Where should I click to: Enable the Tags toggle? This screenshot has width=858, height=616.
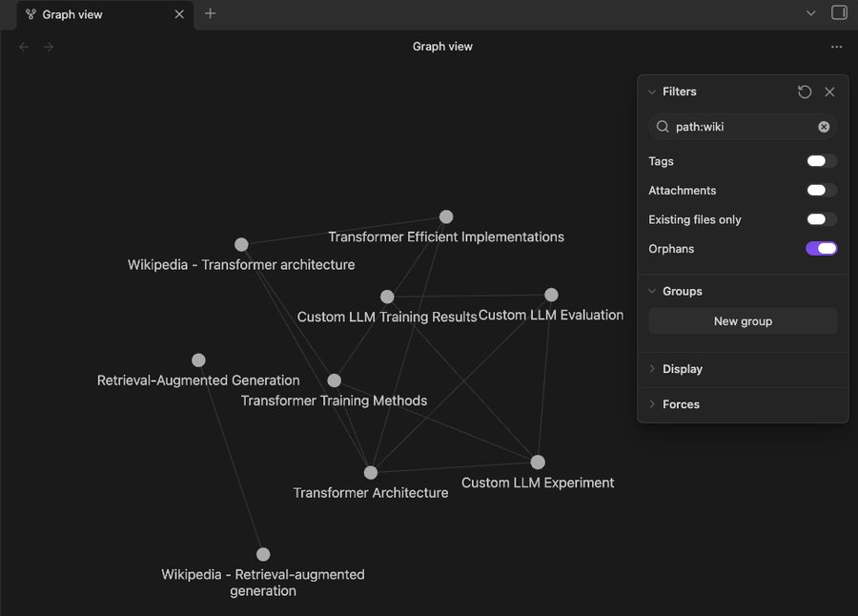[822, 161]
